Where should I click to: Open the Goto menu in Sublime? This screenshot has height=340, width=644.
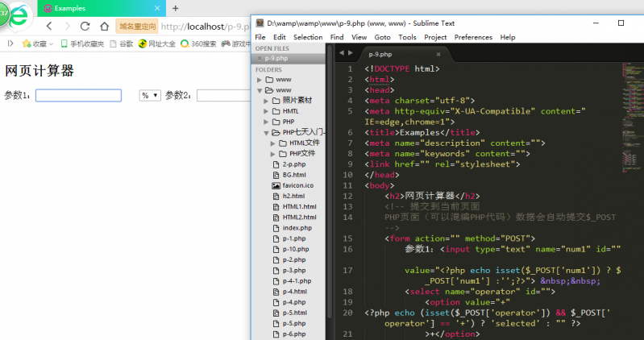tap(382, 37)
